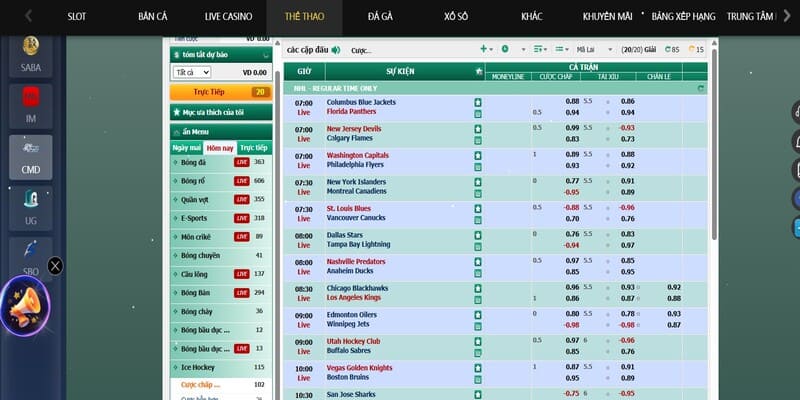800x400 pixels.
Task: Open more bets for Washington Capitals
Action: (478, 156)
